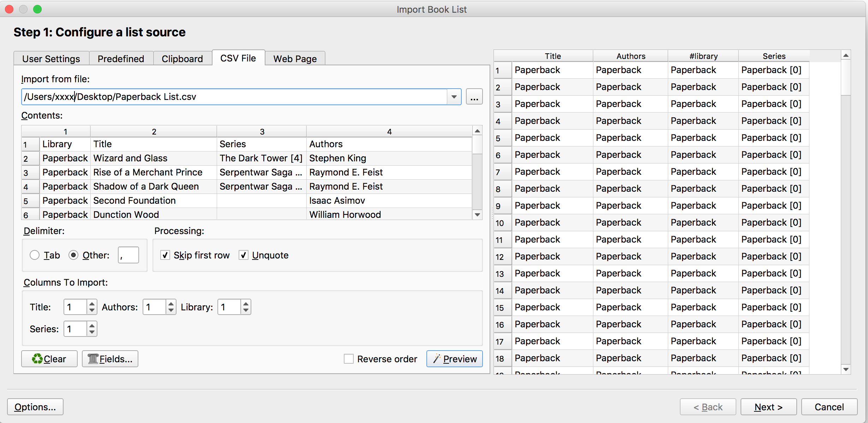Image resolution: width=868 pixels, height=423 pixels.
Task: Open the Fields column configuration
Action: point(110,359)
